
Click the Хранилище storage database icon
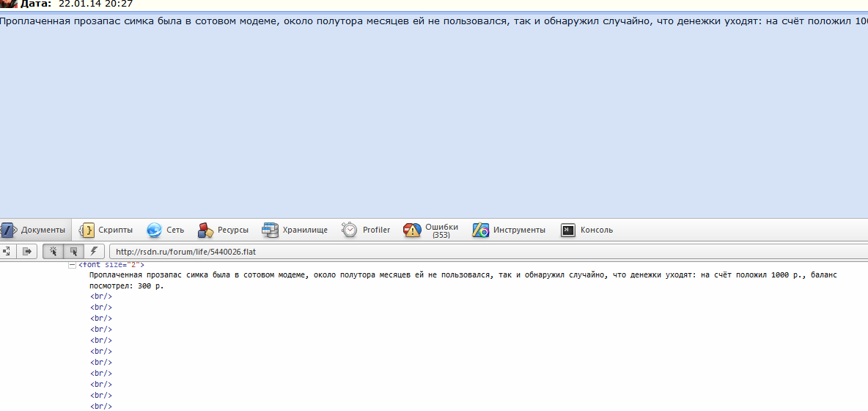271,230
